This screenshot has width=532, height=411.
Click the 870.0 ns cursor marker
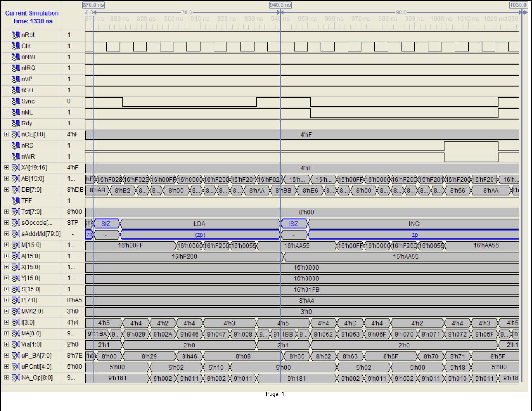point(93,5)
